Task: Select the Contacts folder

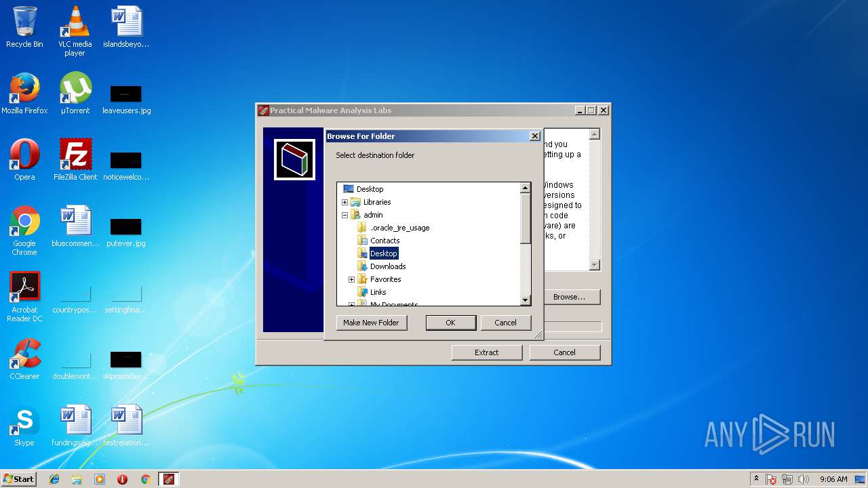Action: pyautogui.click(x=384, y=241)
